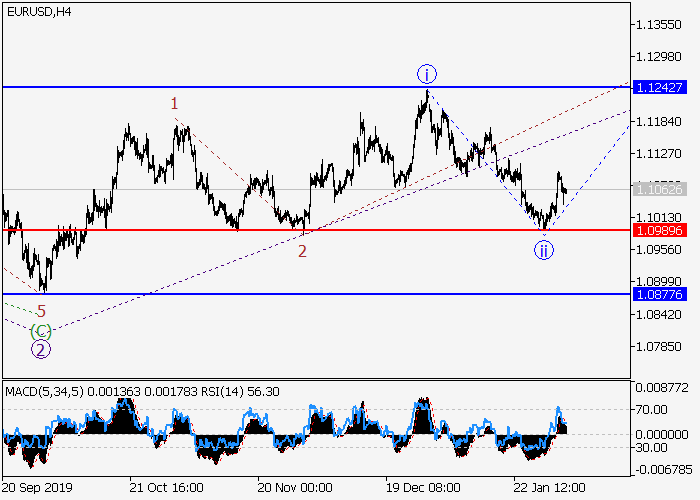Select the red wave 1 label
The image size is (700, 500).
click(x=174, y=103)
